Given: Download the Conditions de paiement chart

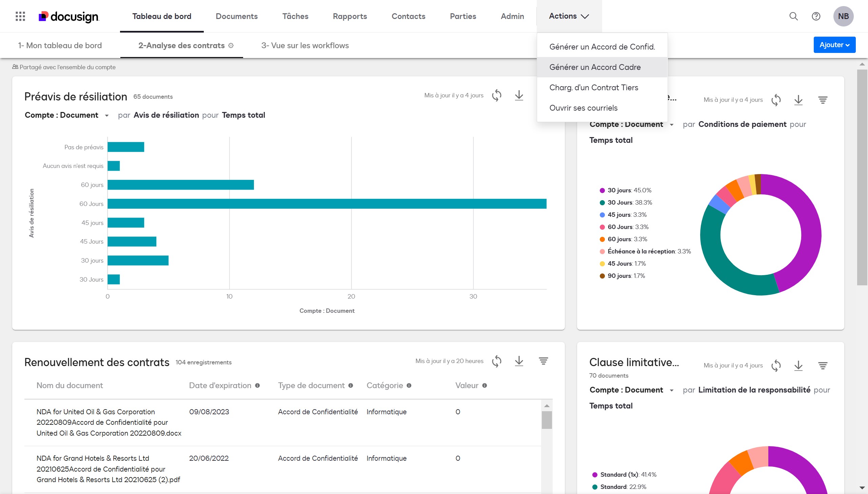Looking at the screenshot, I should [x=798, y=100].
